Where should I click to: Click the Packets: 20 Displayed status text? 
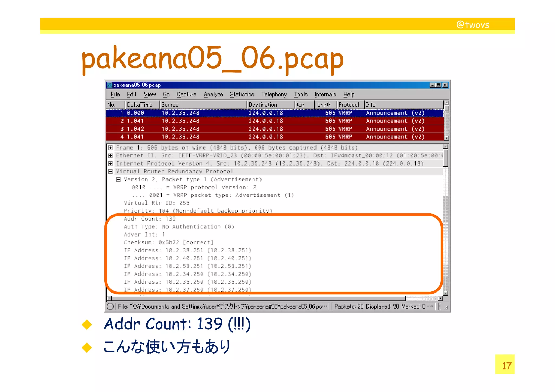pyautogui.click(x=383, y=306)
